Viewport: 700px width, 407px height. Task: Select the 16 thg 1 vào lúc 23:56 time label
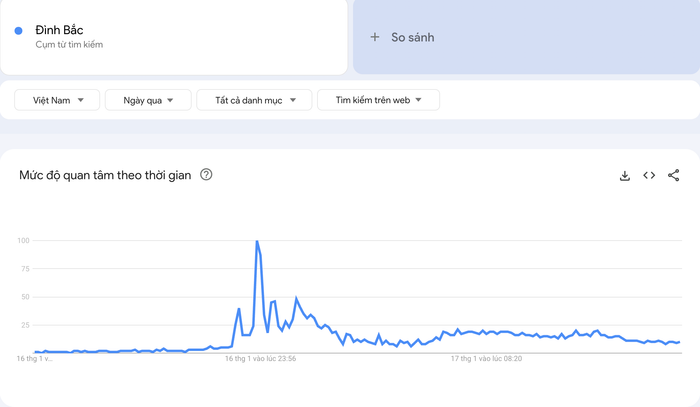(x=260, y=358)
